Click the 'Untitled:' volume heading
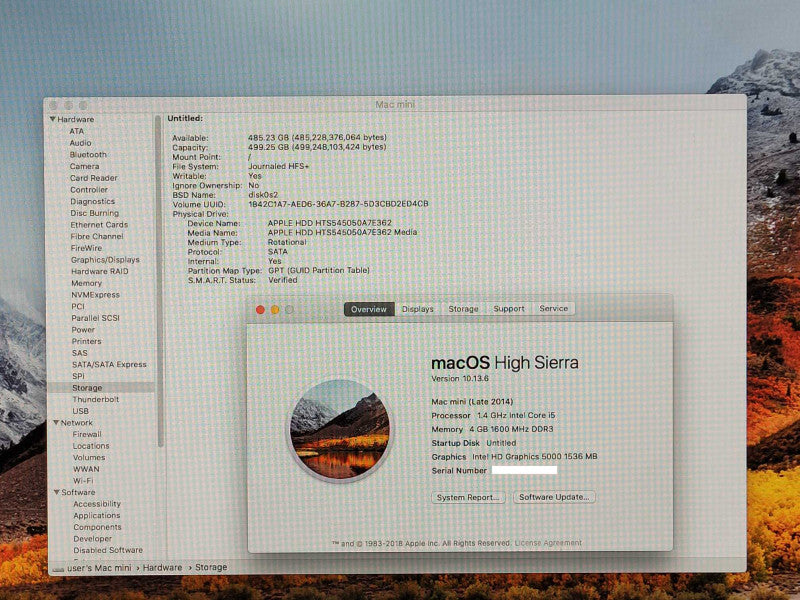800x600 pixels. pyautogui.click(x=185, y=118)
